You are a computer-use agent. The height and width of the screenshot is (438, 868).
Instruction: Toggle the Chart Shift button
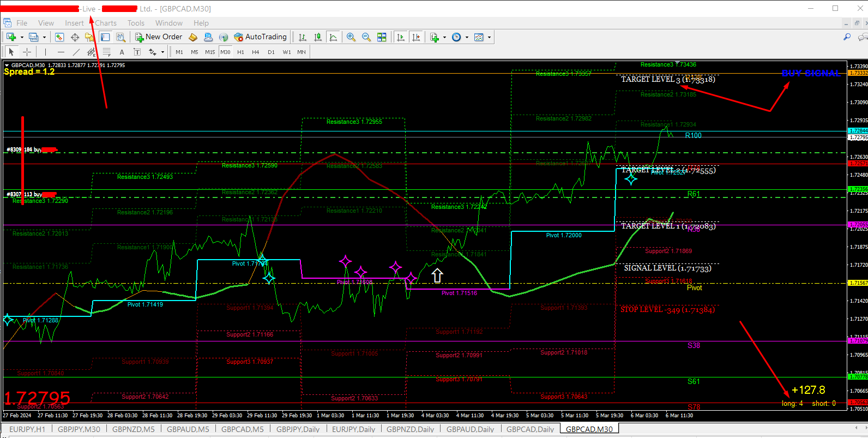coord(416,37)
